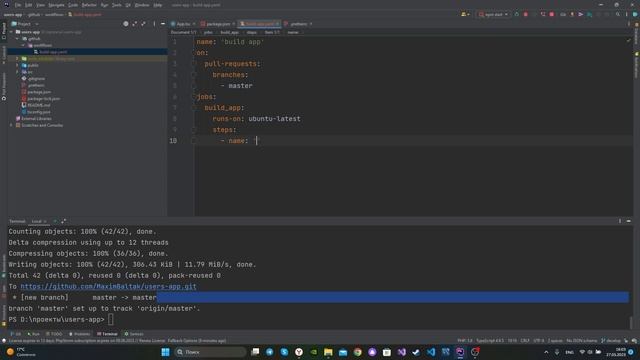
Task: Add a new terminal session
Action: [55, 221]
